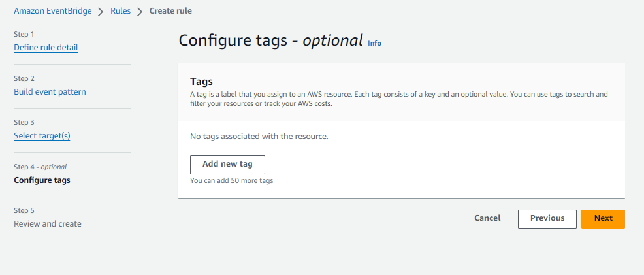Go to the Rules breadcrumb link

click(x=120, y=11)
